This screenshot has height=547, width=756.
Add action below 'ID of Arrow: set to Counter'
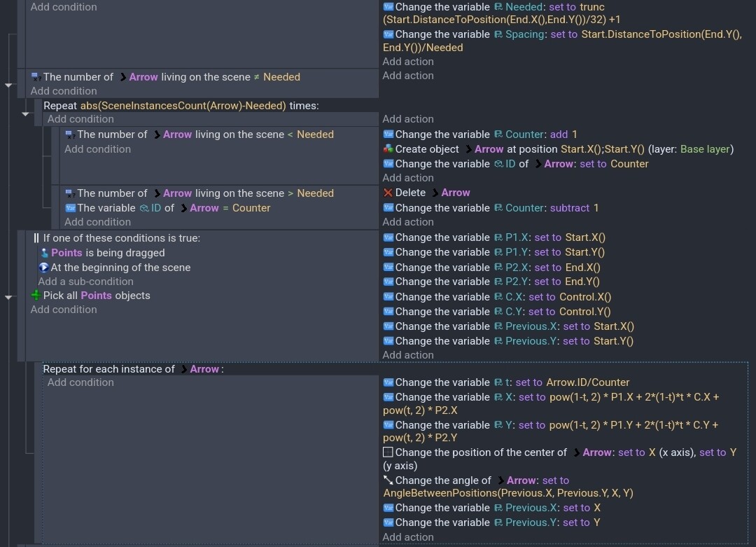[x=408, y=177]
